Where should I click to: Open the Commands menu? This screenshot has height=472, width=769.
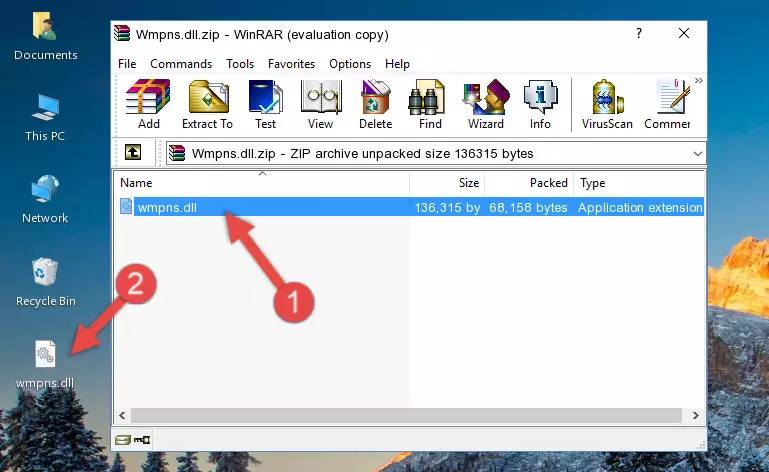(181, 64)
